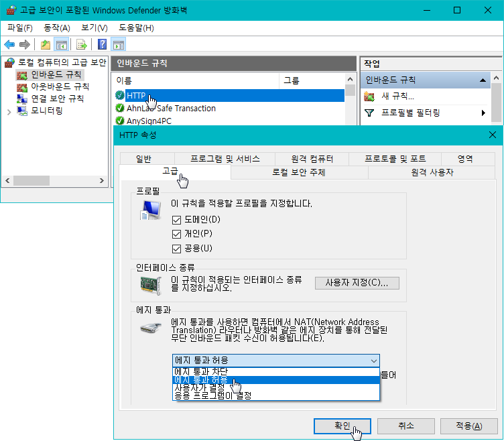The height and width of the screenshot is (441, 504).
Task: Click 새 규칙... in the actions pane
Action: point(397,96)
